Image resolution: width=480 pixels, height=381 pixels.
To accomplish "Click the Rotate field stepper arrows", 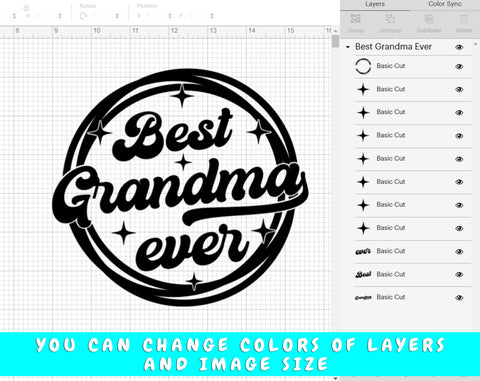I will click(117, 16).
